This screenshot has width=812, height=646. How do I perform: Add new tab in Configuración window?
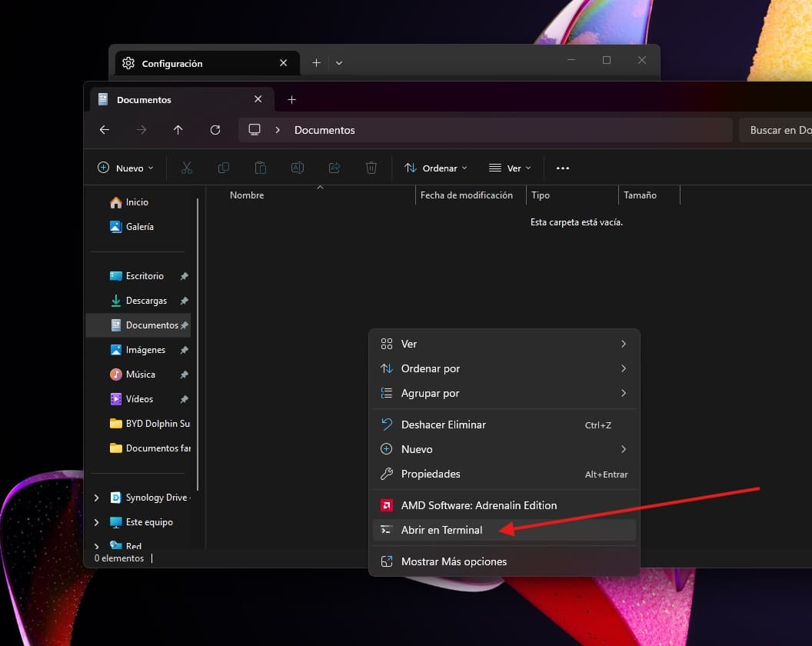click(x=316, y=63)
